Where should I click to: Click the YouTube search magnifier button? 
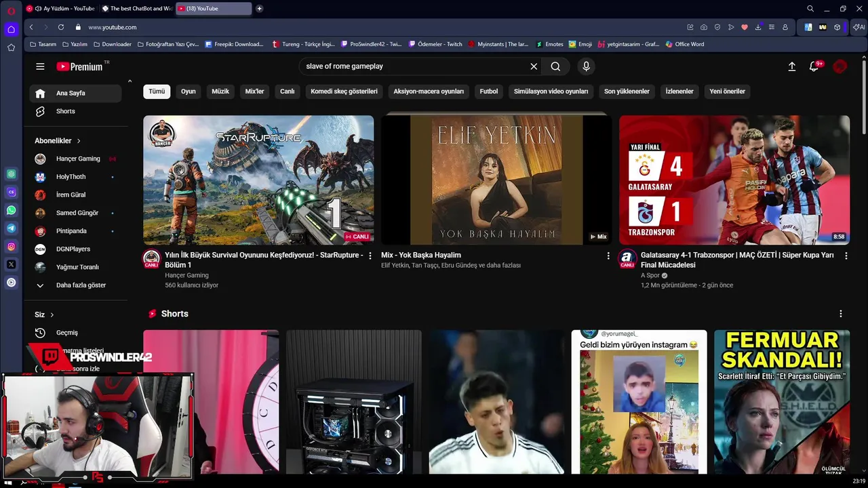click(x=555, y=66)
